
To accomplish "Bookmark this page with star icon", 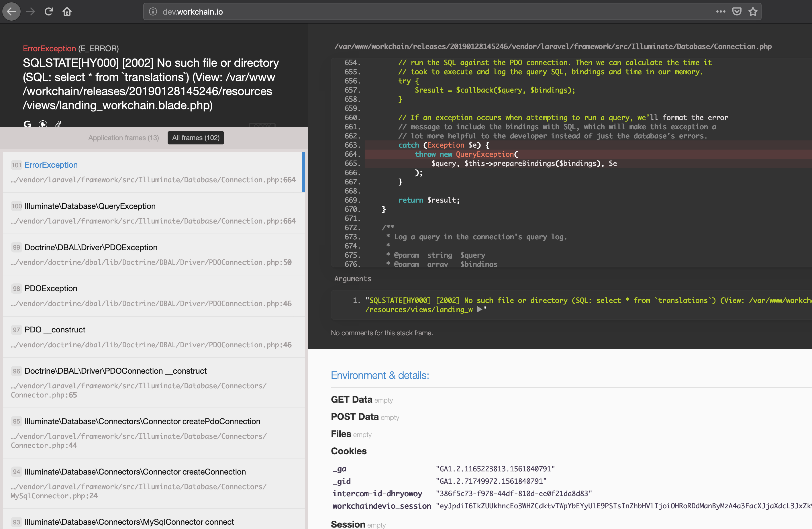I will 753,11.
